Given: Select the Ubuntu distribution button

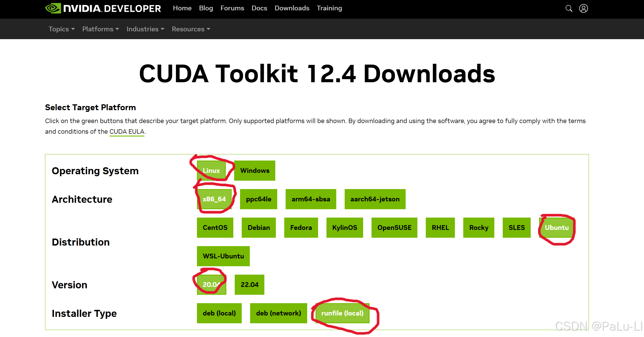Looking at the screenshot, I should pyautogui.click(x=557, y=228).
